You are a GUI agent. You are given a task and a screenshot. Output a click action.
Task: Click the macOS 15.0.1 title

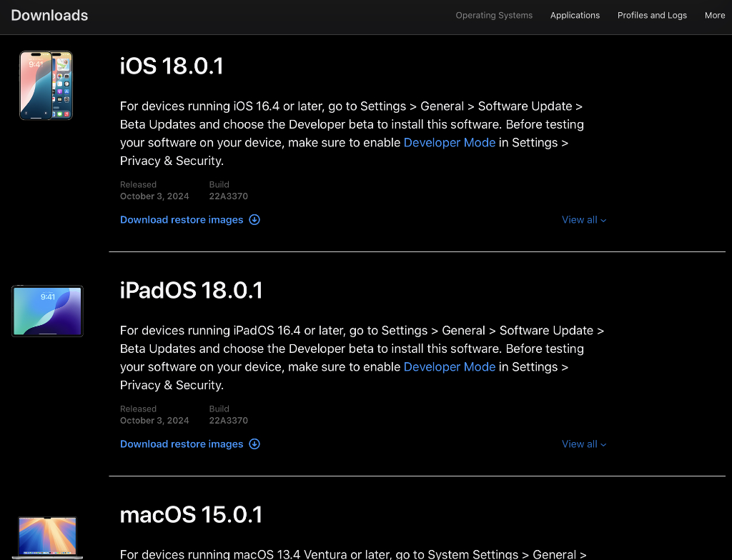[x=191, y=514]
